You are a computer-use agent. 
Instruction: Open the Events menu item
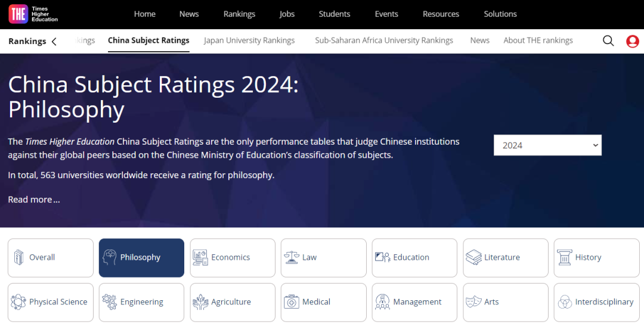click(386, 14)
